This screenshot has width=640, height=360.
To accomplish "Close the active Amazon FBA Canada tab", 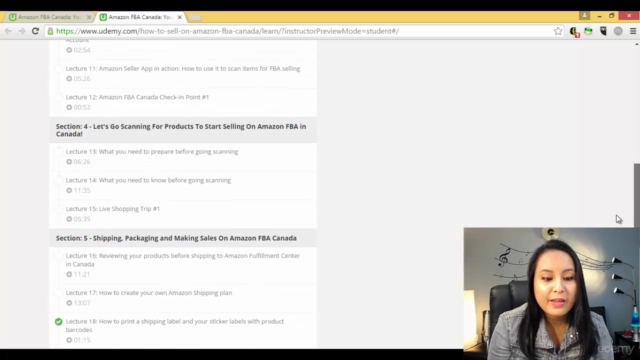I will tap(180, 17).
